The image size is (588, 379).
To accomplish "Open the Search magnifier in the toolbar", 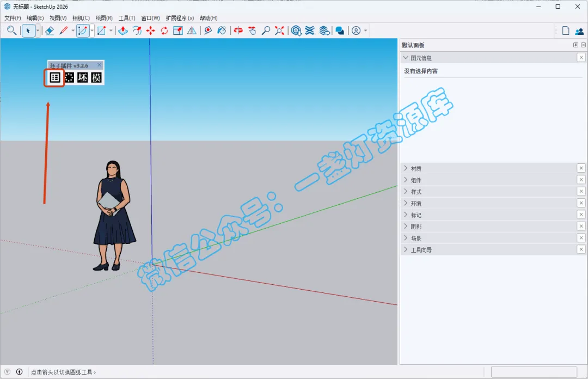I will (x=11, y=30).
